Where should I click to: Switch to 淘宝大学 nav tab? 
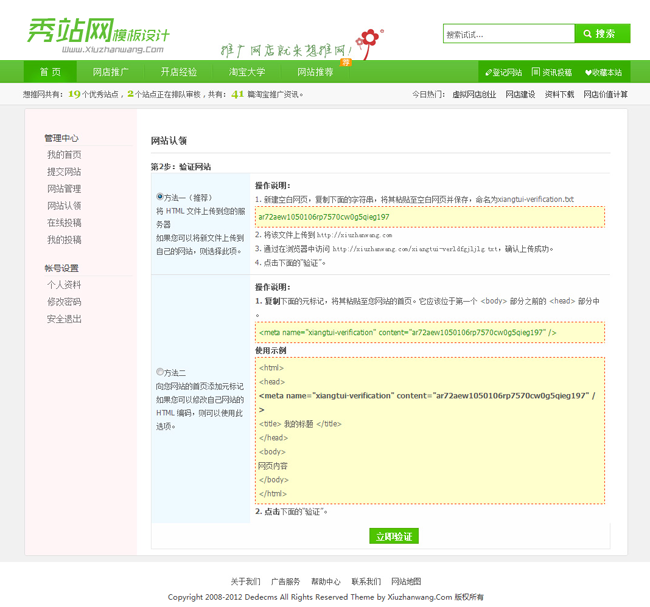pyautogui.click(x=246, y=72)
